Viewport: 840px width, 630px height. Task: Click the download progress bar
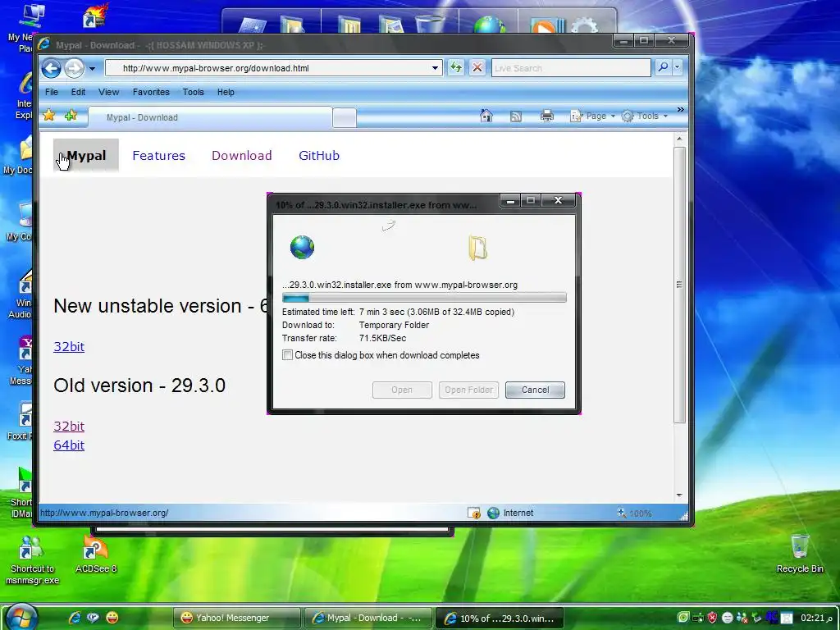pyautogui.click(x=424, y=298)
